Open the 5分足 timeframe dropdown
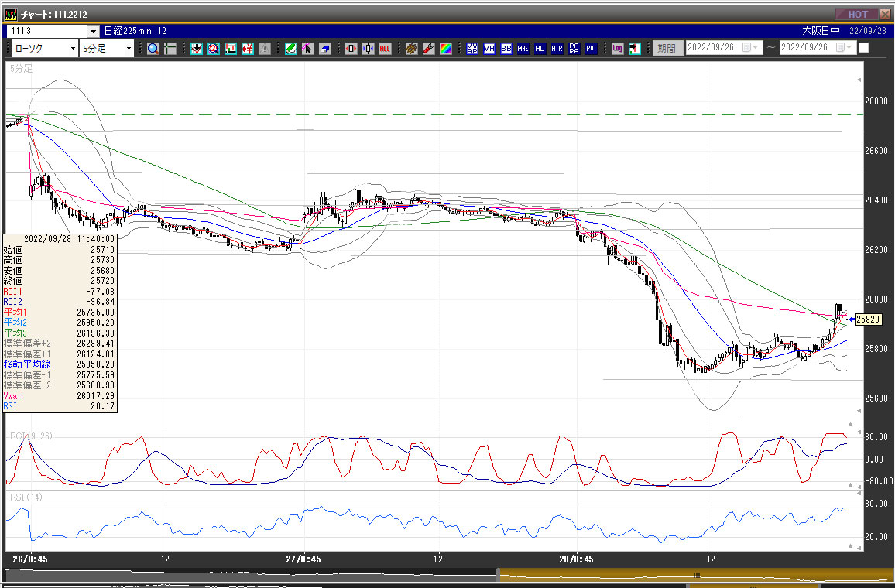This screenshot has height=588, width=895. 129,49
